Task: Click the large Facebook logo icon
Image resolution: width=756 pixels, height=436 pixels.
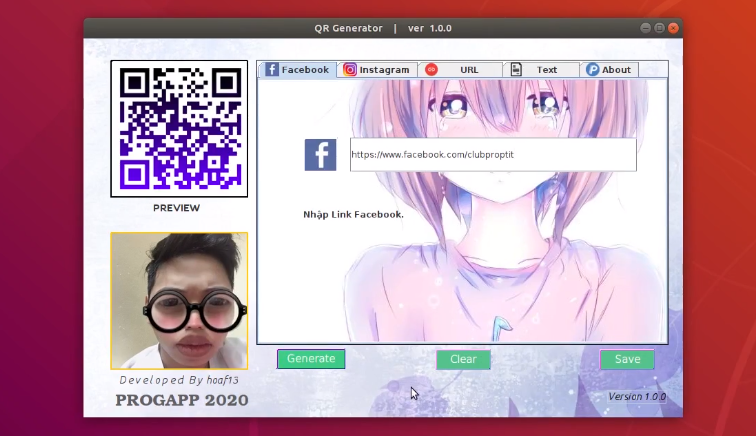Action: pos(320,155)
